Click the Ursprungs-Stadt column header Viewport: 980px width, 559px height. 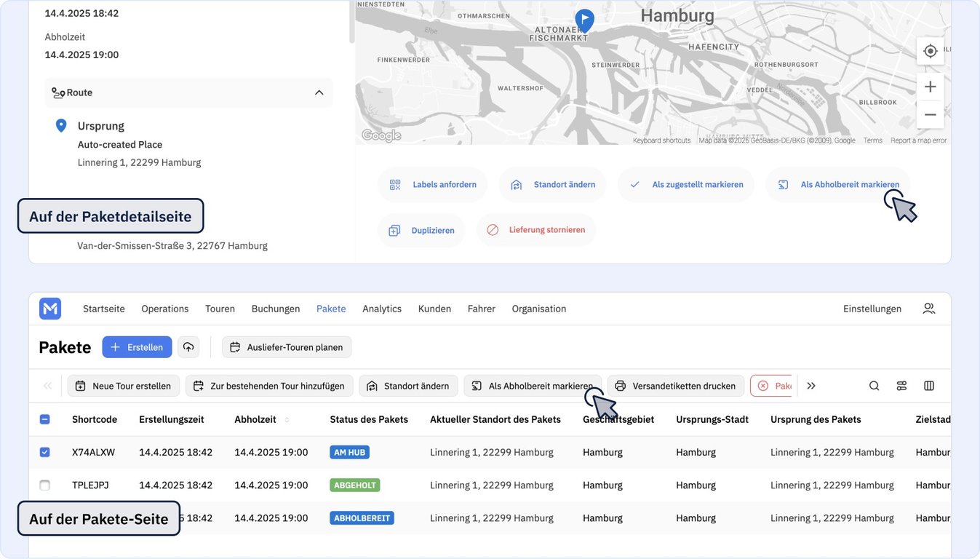click(712, 419)
